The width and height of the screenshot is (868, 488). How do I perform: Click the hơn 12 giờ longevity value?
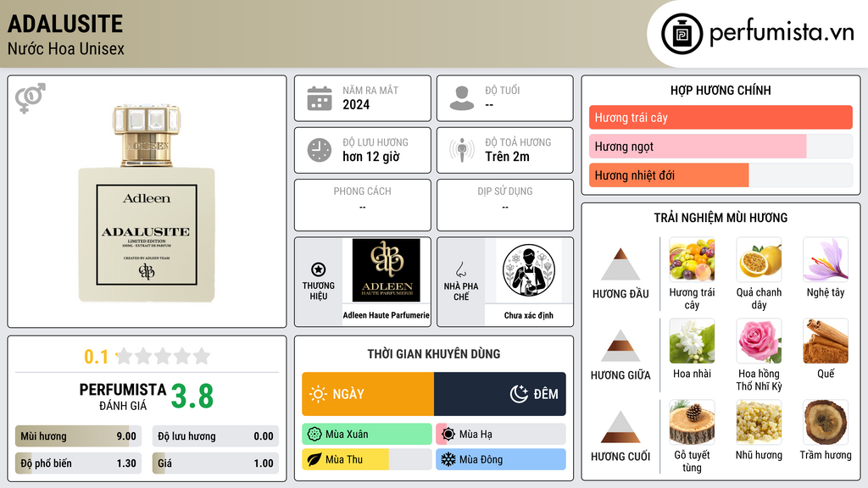tap(371, 157)
